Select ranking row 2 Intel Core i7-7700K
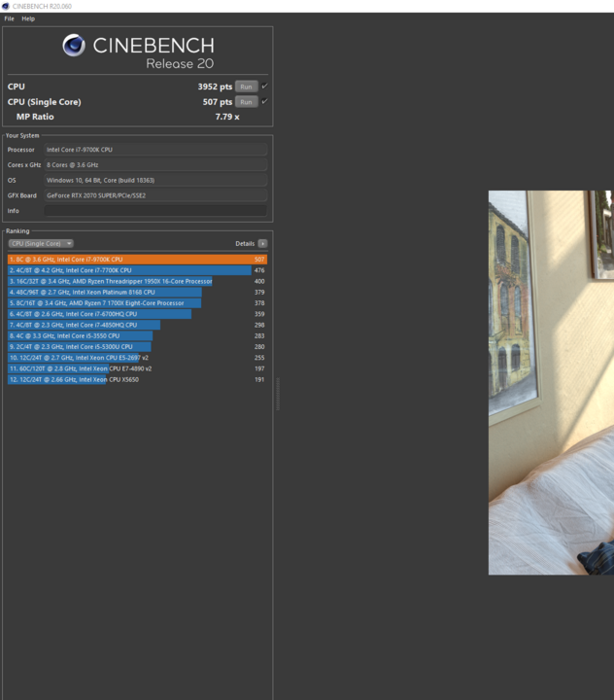 click(x=137, y=270)
